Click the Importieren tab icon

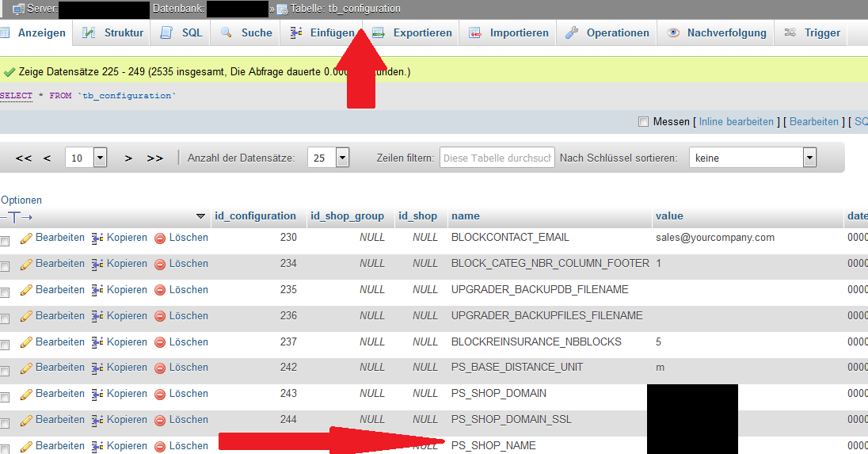[x=475, y=32]
